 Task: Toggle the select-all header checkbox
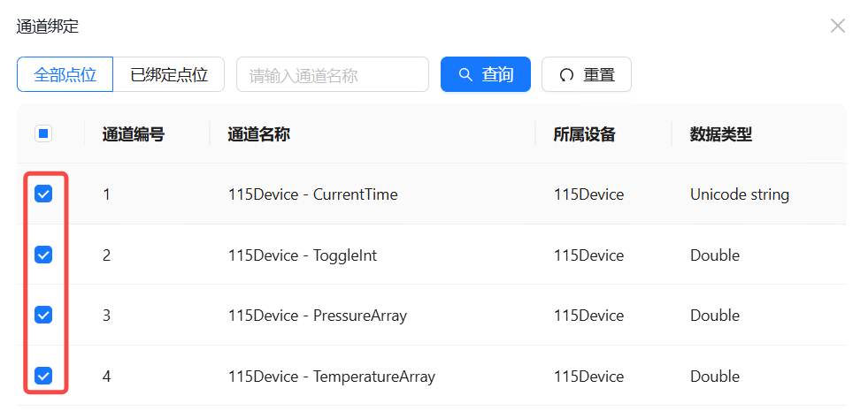point(43,134)
